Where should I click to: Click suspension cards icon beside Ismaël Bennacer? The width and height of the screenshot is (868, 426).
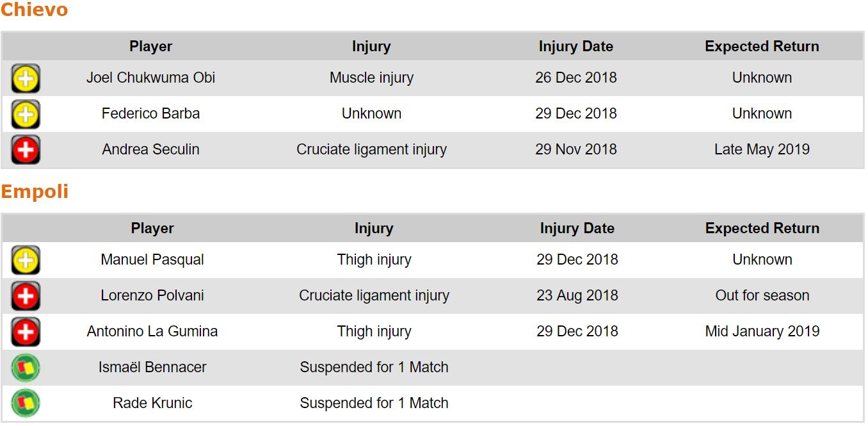26,368
